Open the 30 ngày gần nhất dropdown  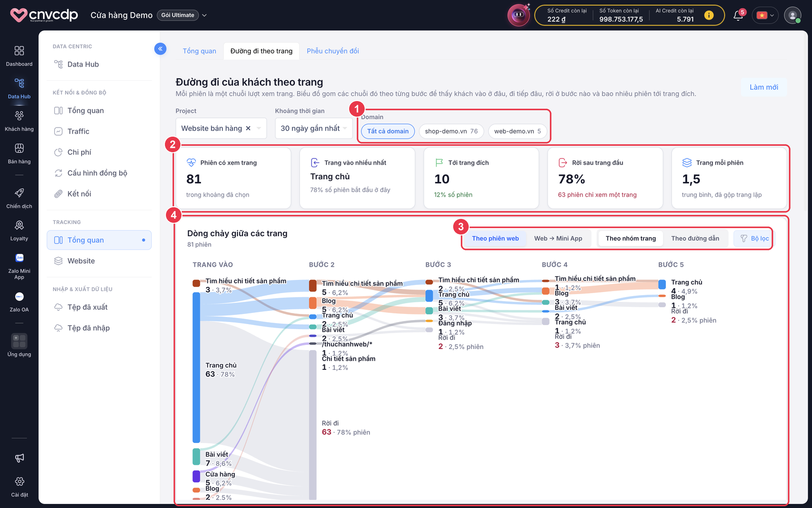click(x=314, y=129)
